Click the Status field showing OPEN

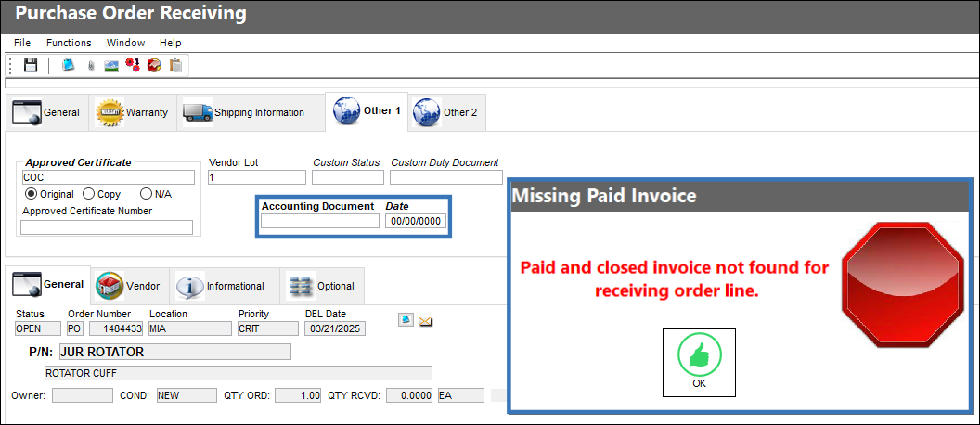pyautogui.click(x=38, y=328)
